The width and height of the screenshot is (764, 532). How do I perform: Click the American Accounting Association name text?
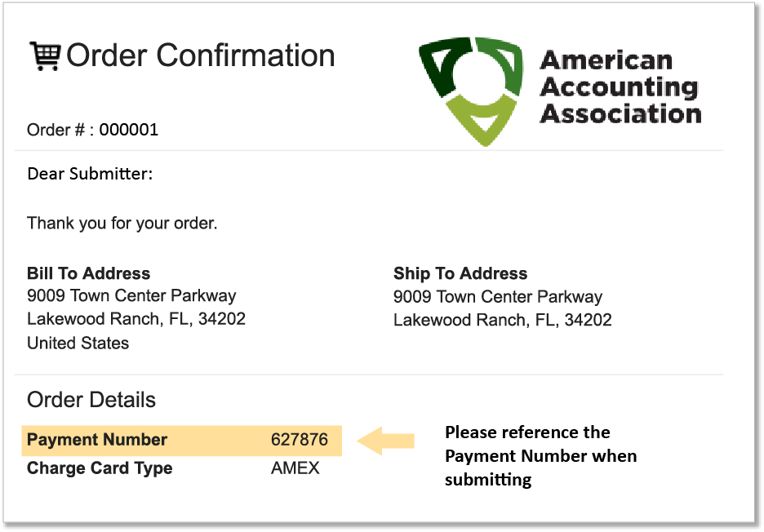tap(620, 86)
